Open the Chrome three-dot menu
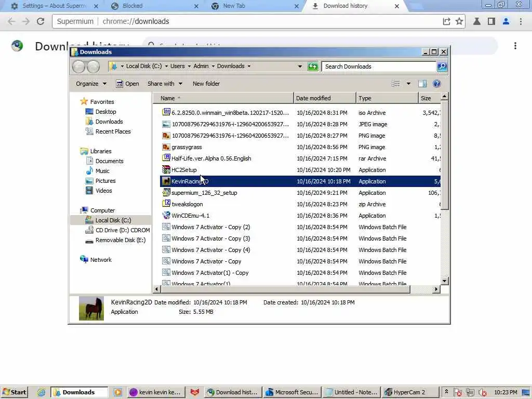532x399 pixels. [521, 21]
